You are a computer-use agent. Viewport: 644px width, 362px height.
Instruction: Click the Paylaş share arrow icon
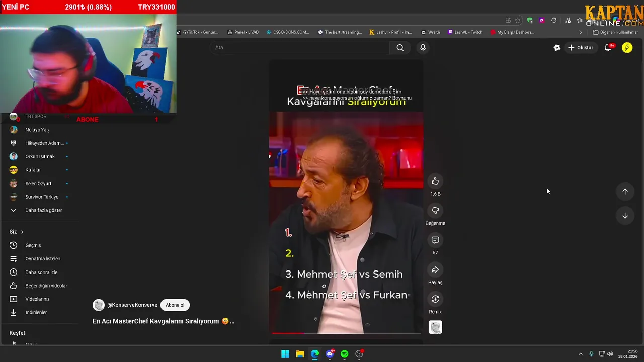click(435, 270)
